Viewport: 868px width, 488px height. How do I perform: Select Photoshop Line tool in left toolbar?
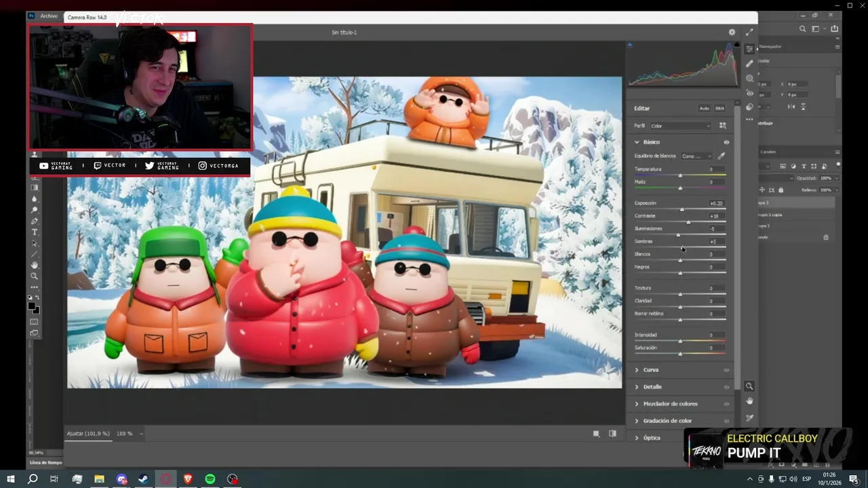(x=35, y=254)
